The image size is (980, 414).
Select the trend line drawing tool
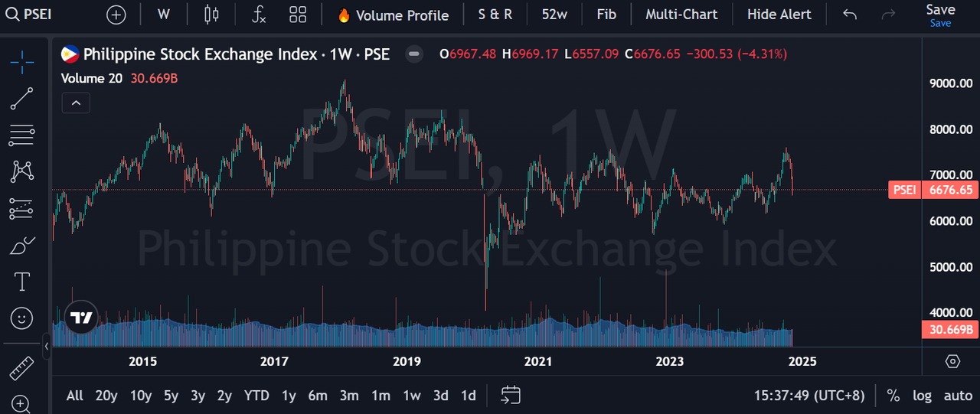[x=22, y=99]
